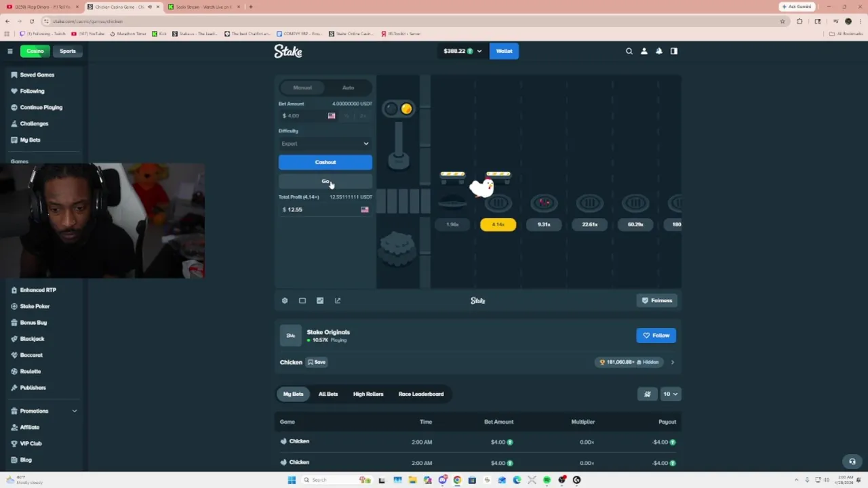Screen dimensions: 868x488
Task: Open live support headset icon
Action: [x=852, y=462]
